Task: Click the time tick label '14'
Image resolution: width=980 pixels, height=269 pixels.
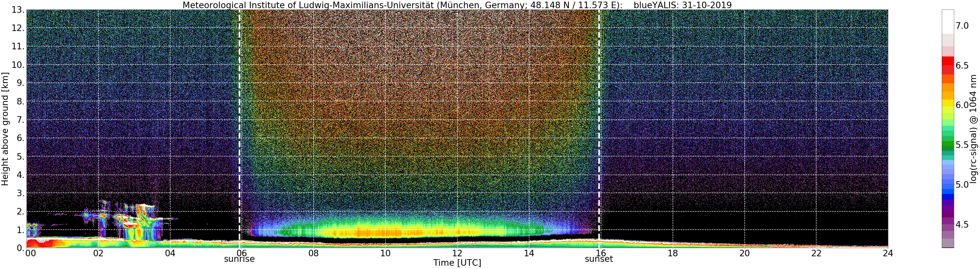Action: point(529,253)
